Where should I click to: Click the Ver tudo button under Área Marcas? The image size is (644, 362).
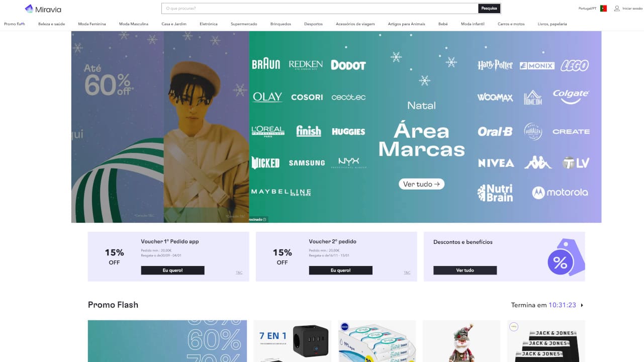[421, 184]
